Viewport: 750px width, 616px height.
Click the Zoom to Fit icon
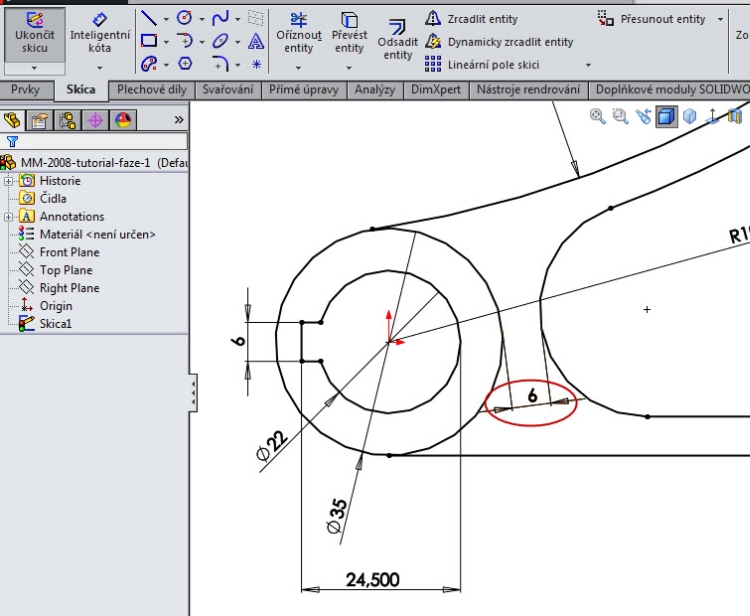click(597, 116)
